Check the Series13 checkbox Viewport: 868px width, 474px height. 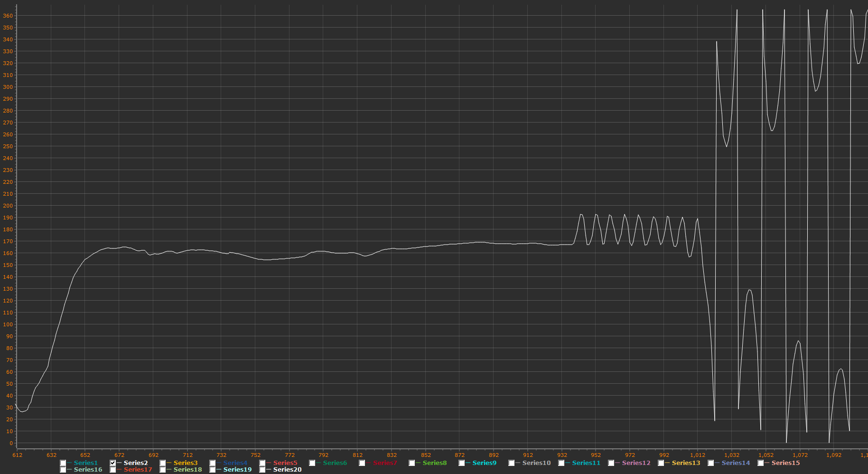click(661, 463)
